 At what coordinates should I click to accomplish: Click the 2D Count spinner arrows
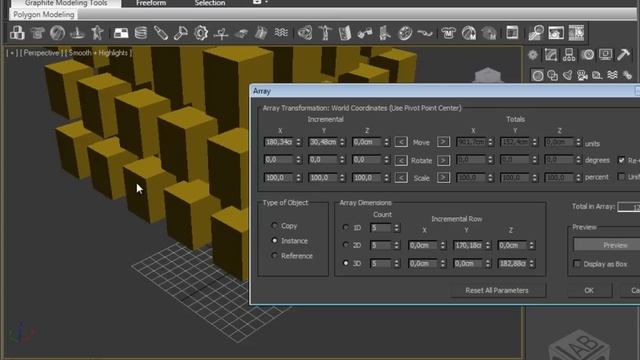[x=396, y=245]
